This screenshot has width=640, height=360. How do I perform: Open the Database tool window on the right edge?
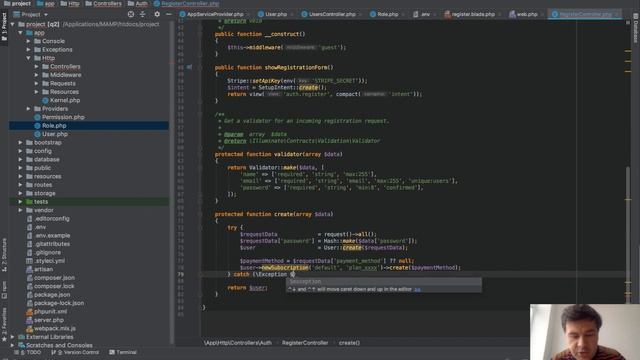coord(636,29)
